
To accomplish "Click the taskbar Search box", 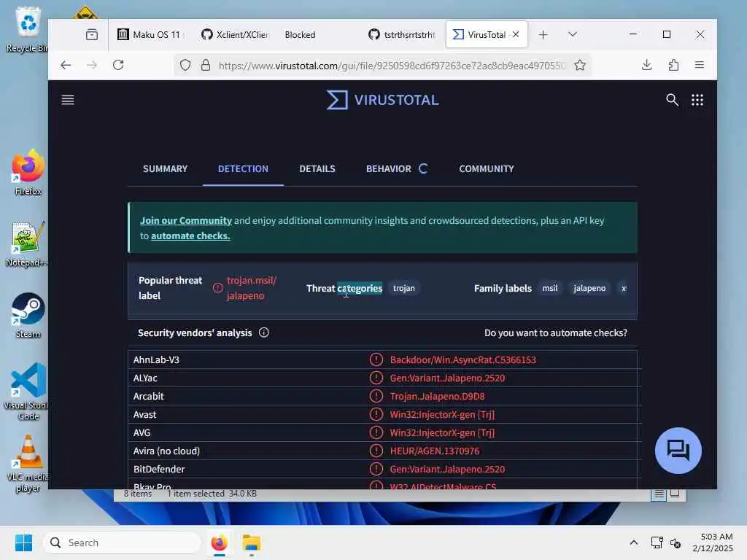I will point(122,542).
